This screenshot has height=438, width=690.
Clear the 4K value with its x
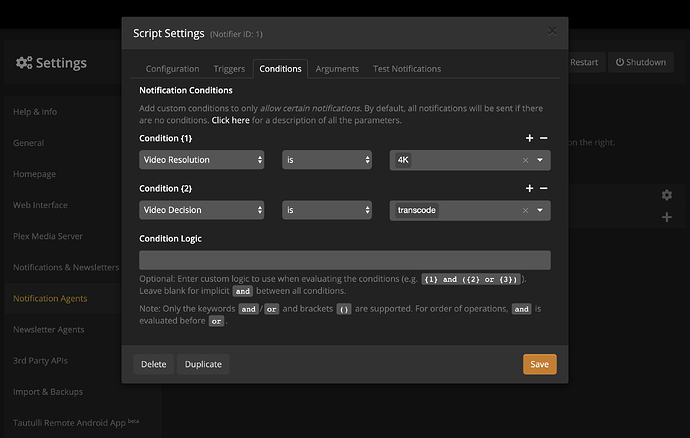[525, 160]
